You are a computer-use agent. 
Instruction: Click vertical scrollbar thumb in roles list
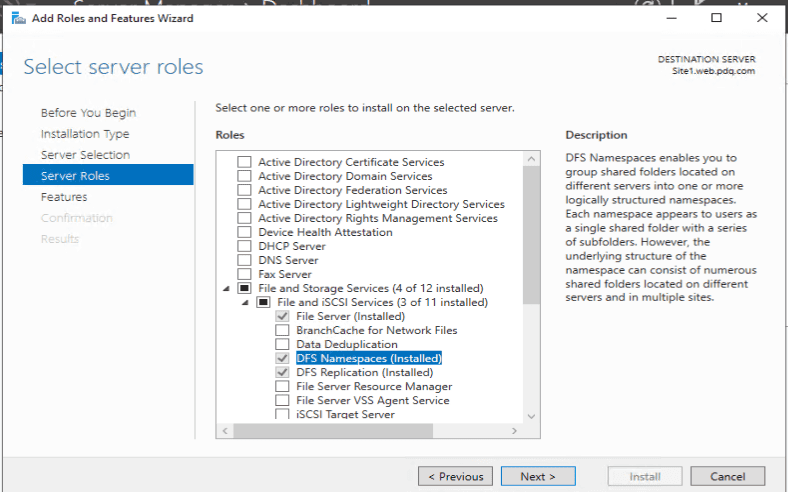point(531,235)
